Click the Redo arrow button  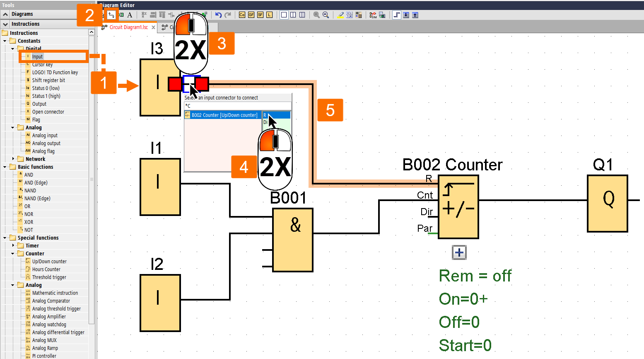pyautogui.click(x=228, y=15)
